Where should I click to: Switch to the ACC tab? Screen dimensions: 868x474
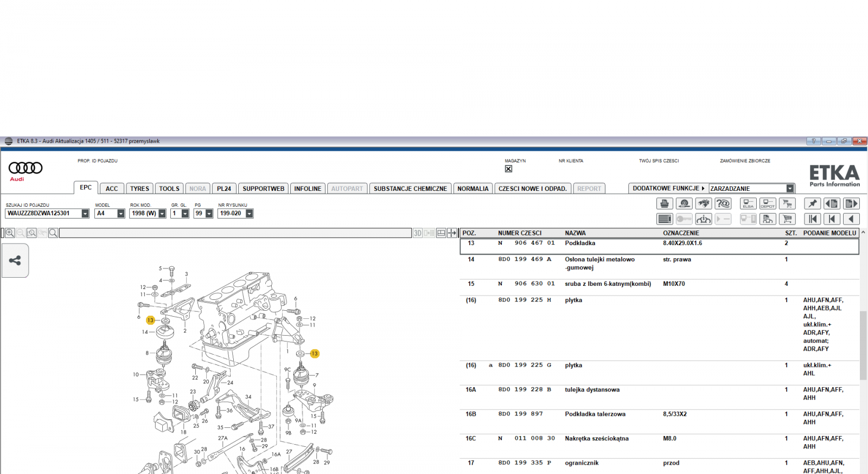pos(112,189)
